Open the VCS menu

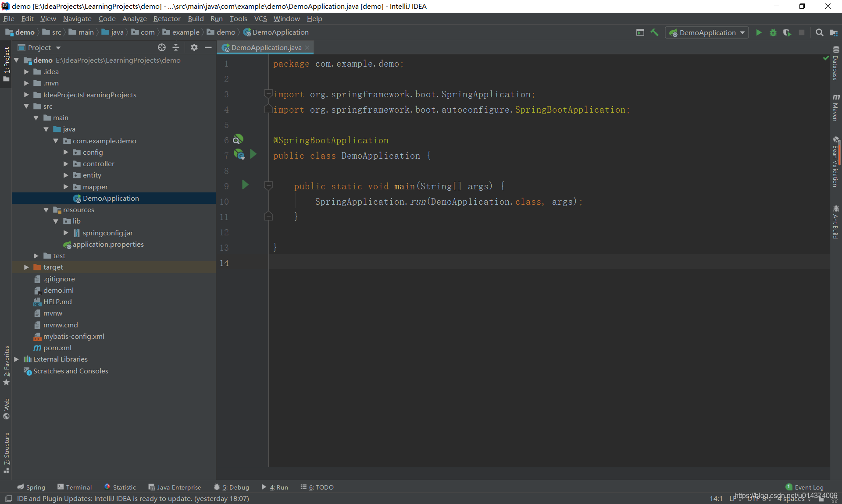point(260,18)
